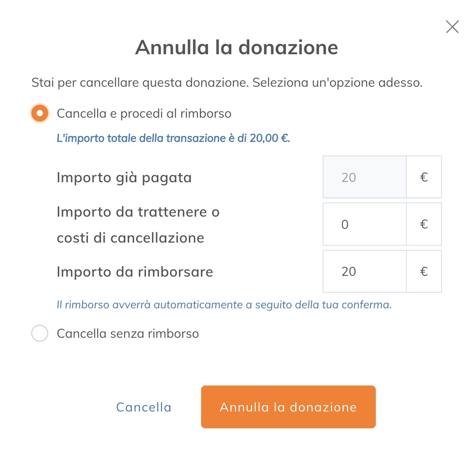Click euro symbol beside Importo da rimborsare
476x452 pixels.
(x=424, y=272)
